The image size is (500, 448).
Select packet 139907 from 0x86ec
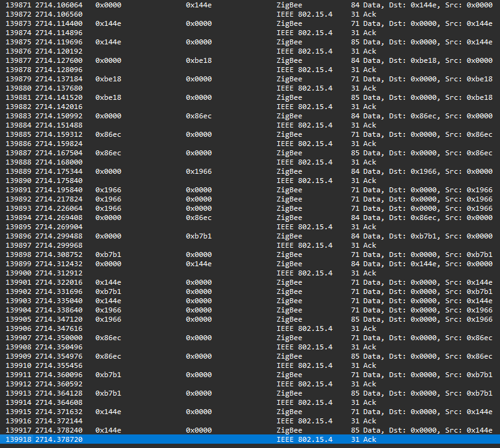[250, 338]
